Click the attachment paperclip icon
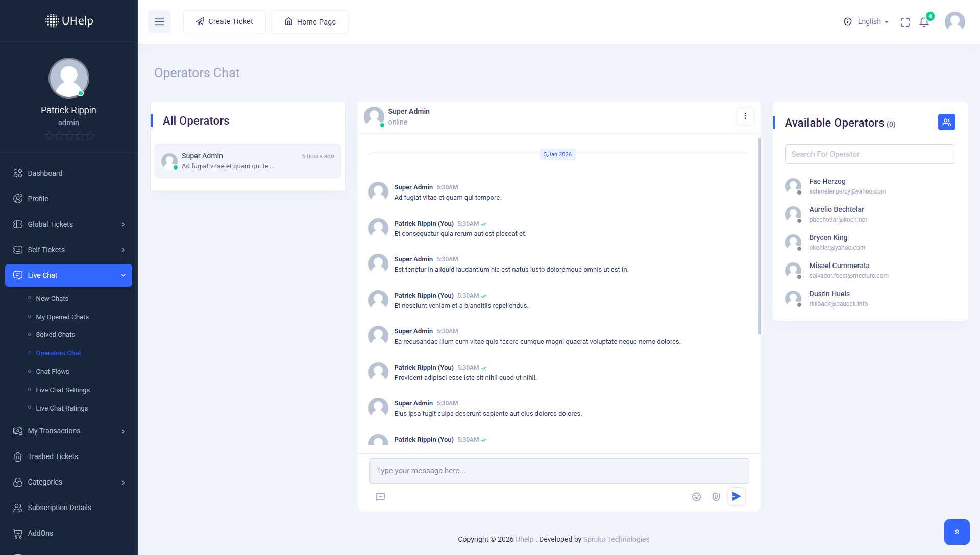 (716, 497)
